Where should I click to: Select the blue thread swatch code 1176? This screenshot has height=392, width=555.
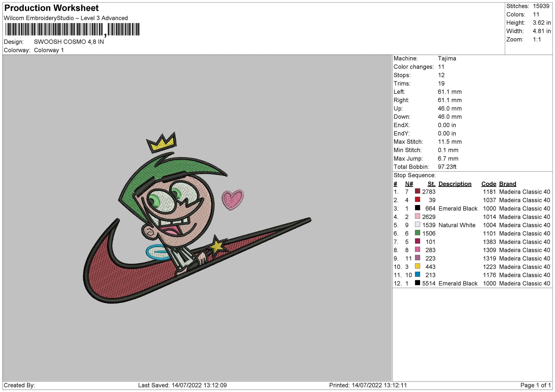[x=418, y=275]
